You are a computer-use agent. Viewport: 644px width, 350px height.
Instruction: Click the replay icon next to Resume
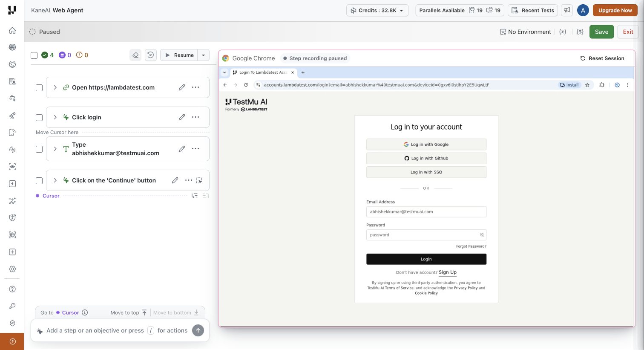(151, 55)
